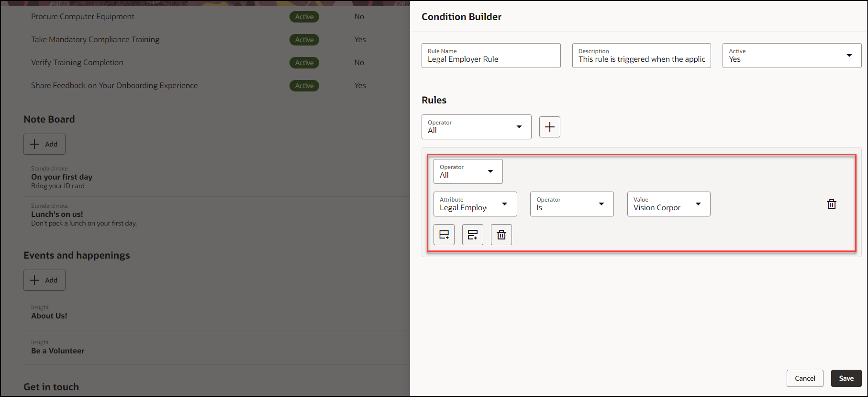Open the Be a Volunteer insight

click(x=216, y=348)
